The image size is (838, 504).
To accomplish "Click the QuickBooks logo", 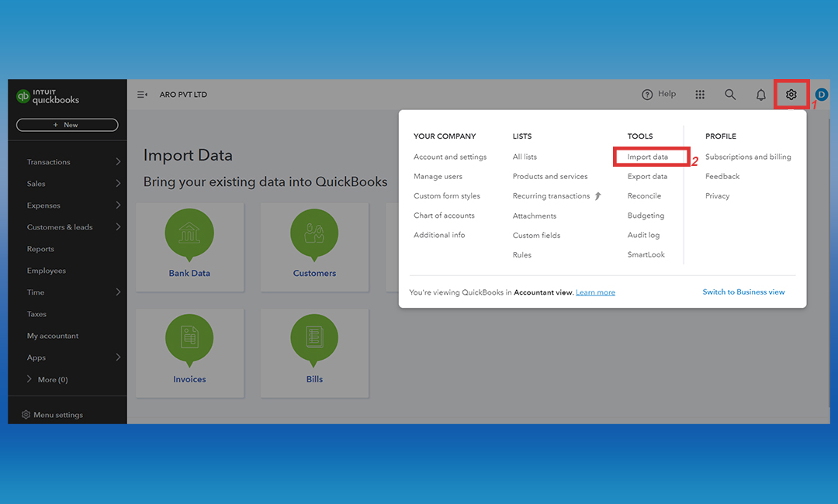I will pyautogui.click(x=48, y=96).
